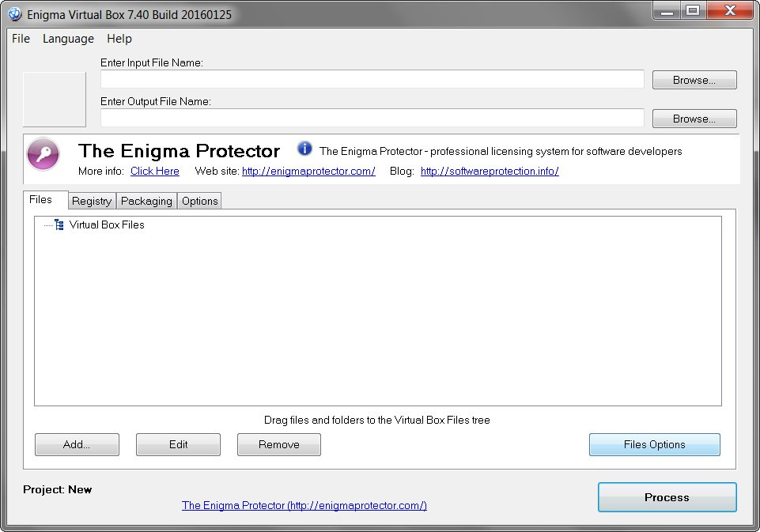Close the Enigma Virtual Box window
Image resolution: width=760 pixels, height=532 pixels.
pyautogui.click(x=730, y=12)
